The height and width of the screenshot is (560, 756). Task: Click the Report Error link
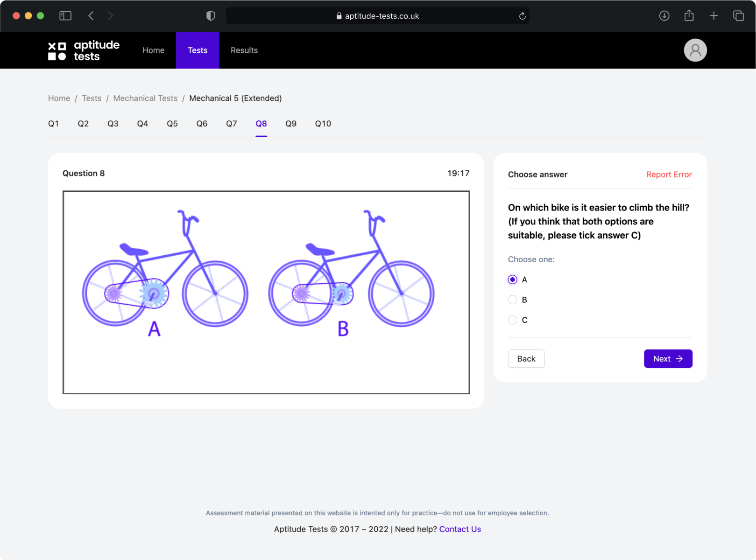tap(669, 175)
